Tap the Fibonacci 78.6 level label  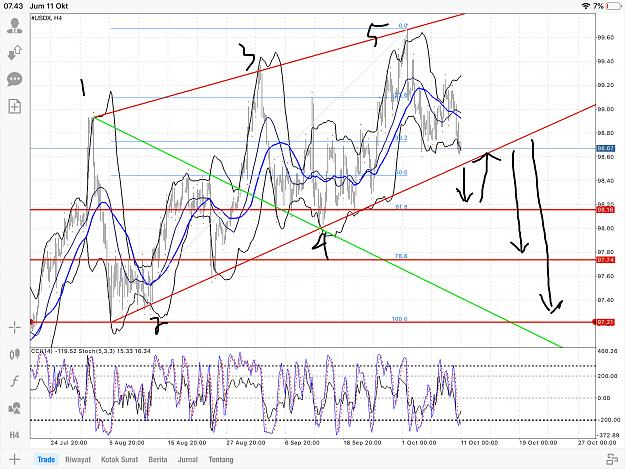(x=401, y=256)
